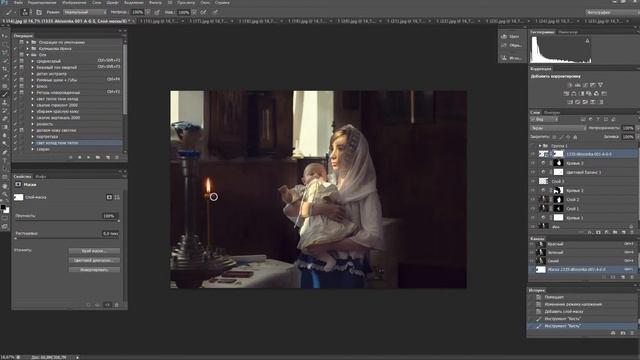Select the active Brush tool in toolbox
The width and height of the screenshot is (640, 360).
(5, 94)
